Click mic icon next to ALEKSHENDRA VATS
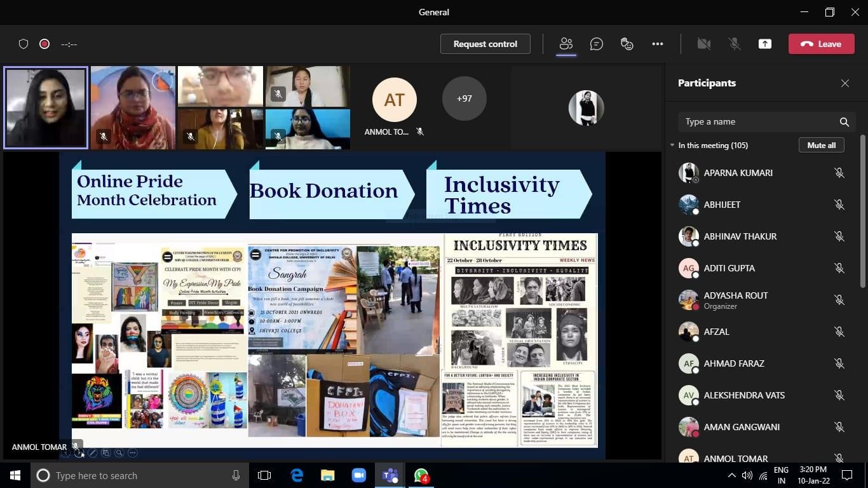 coord(839,395)
